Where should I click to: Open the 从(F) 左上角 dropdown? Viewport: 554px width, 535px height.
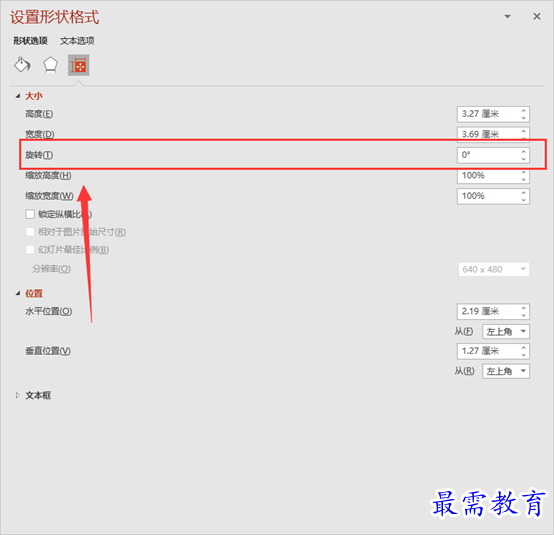506,331
